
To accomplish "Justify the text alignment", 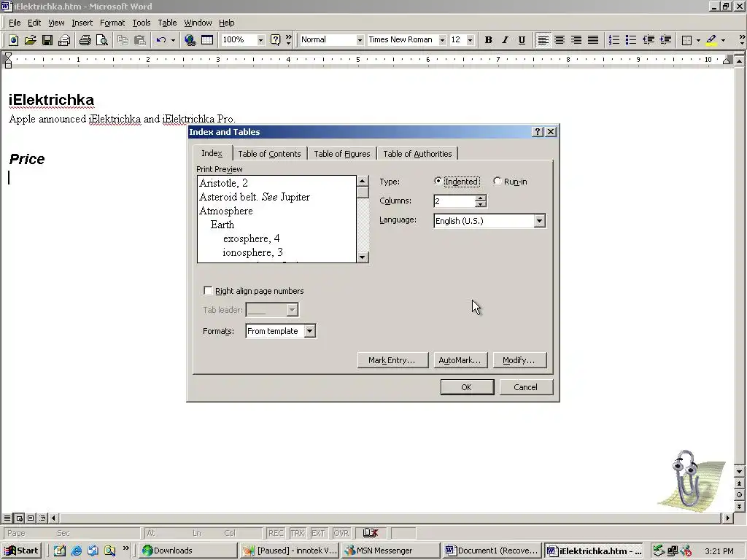I will 592,40.
